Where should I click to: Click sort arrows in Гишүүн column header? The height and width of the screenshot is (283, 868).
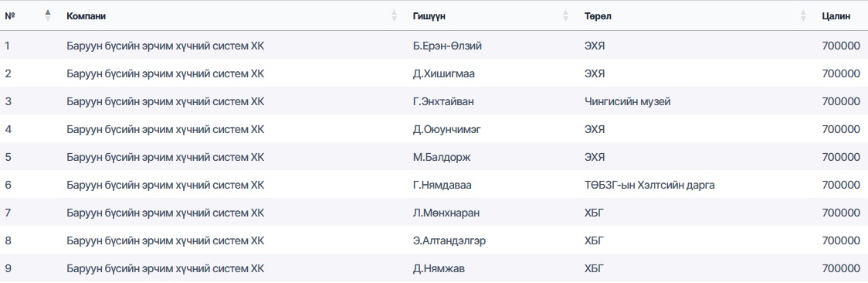(x=566, y=16)
